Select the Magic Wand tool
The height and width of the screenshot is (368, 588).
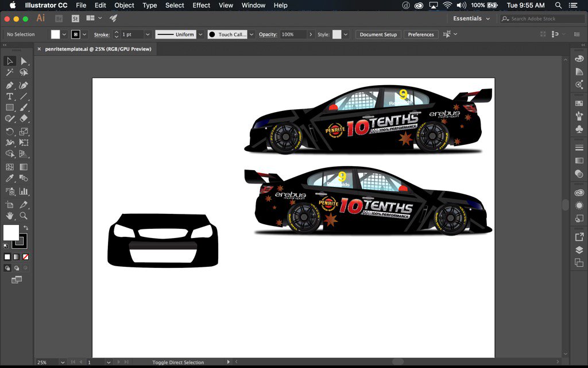[10, 72]
